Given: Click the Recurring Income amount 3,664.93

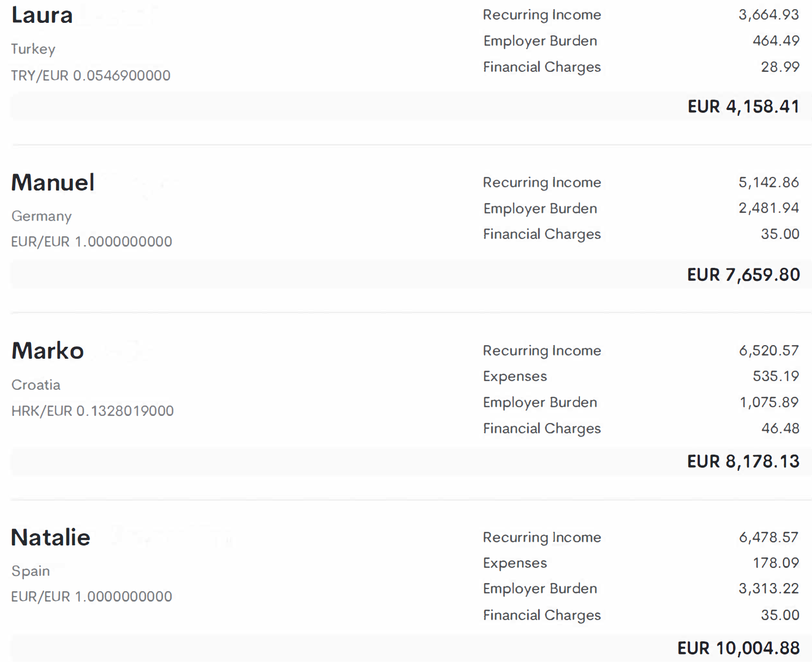Looking at the screenshot, I should coord(768,15).
